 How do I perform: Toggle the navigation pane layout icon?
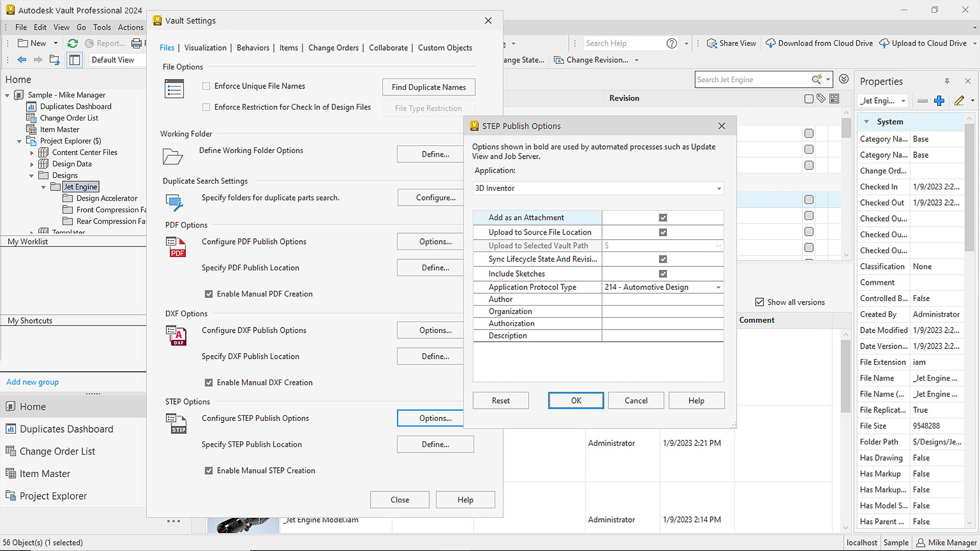click(75, 60)
